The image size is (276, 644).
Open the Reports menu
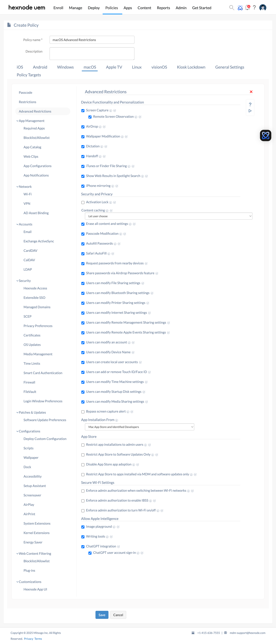pos(163,8)
